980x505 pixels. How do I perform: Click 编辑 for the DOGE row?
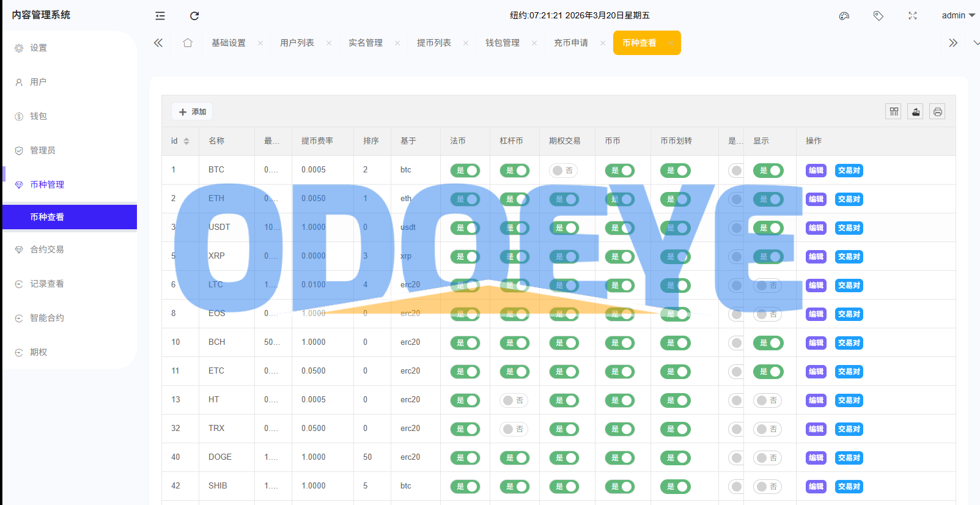[816, 458]
